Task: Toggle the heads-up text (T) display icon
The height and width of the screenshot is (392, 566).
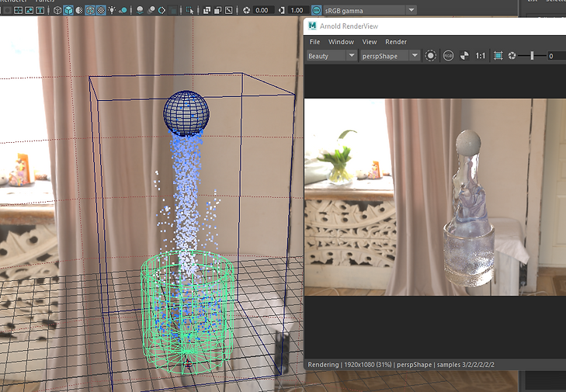Action: click(x=40, y=10)
